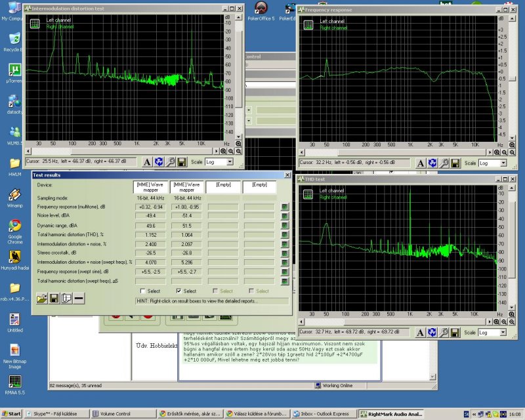Screen dimensions: 525x420
Task: Click blue swap-arrows icon in Frequency response window
Action: click(x=432, y=163)
